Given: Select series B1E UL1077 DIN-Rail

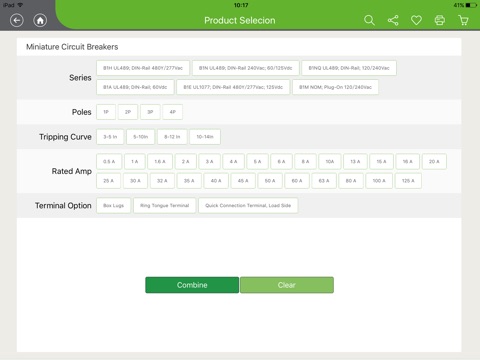Looking at the screenshot, I should [x=233, y=87].
